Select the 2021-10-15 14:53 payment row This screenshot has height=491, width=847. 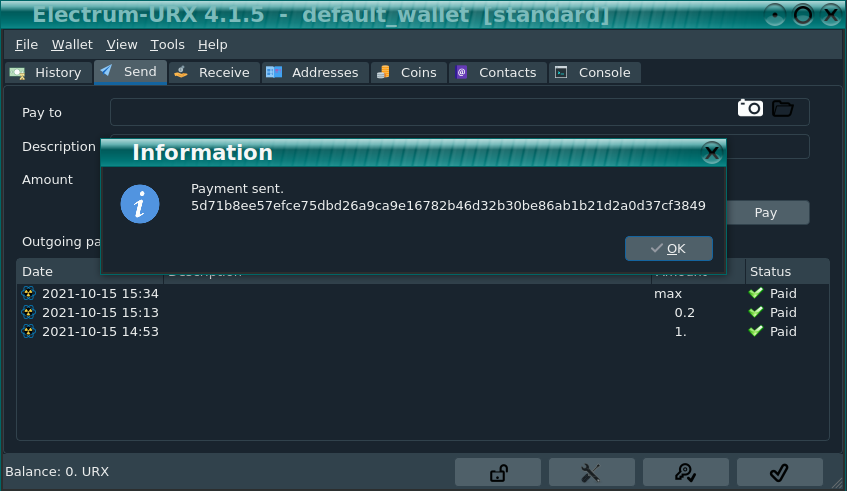(423, 331)
